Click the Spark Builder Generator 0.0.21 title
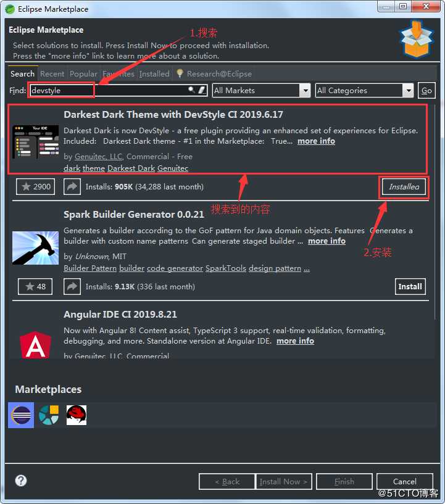The width and height of the screenshot is (445, 504). (x=134, y=215)
